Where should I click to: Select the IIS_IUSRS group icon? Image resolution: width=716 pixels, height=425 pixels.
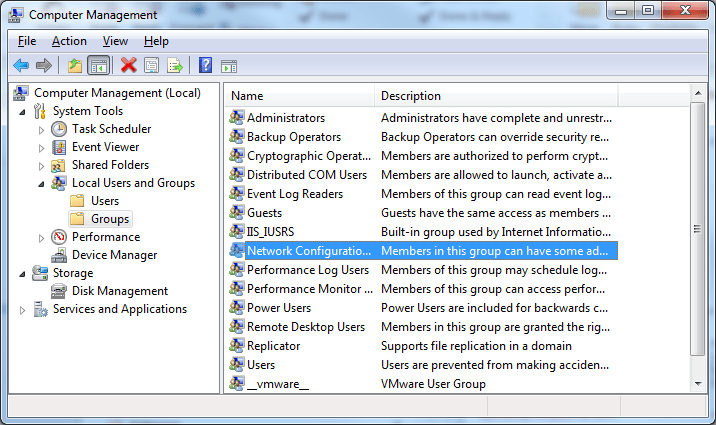237,231
